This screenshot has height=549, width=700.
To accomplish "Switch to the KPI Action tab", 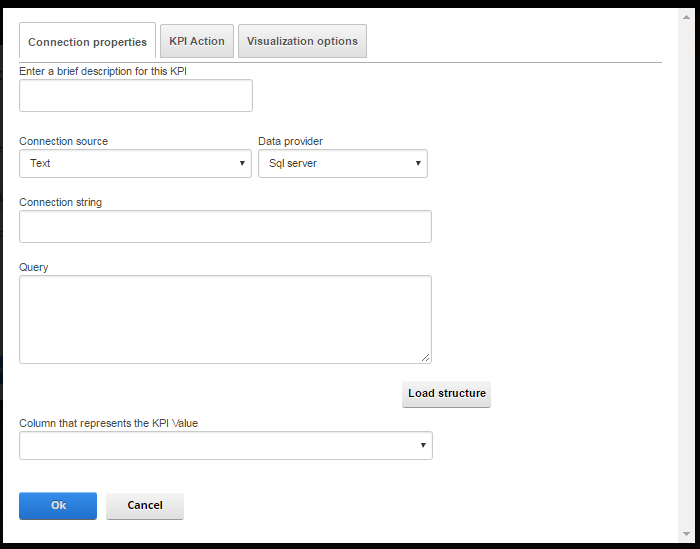I will click(x=197, y=41).
